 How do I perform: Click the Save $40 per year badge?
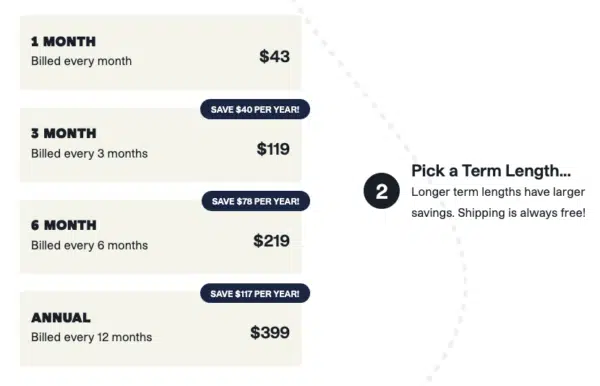point(255,109)
